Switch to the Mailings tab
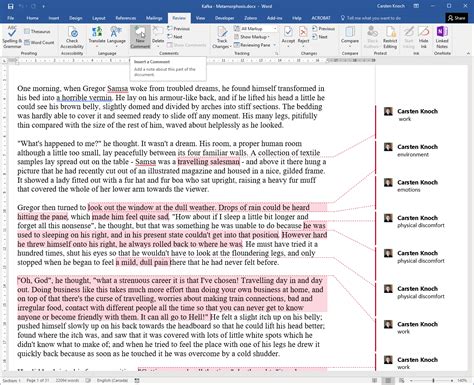This screenshot has width=474, height=385. tap(154, 18)
